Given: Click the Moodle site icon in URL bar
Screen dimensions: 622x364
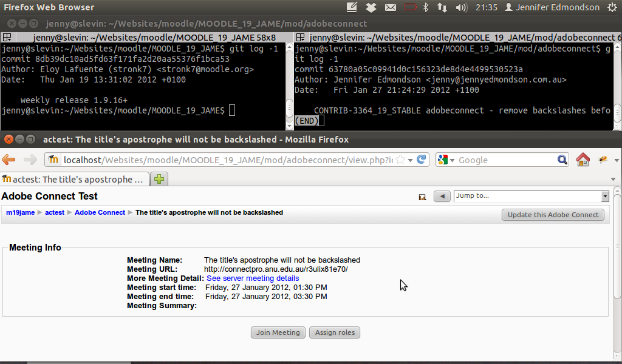Looking at the screenshot, I should point(53,160).
